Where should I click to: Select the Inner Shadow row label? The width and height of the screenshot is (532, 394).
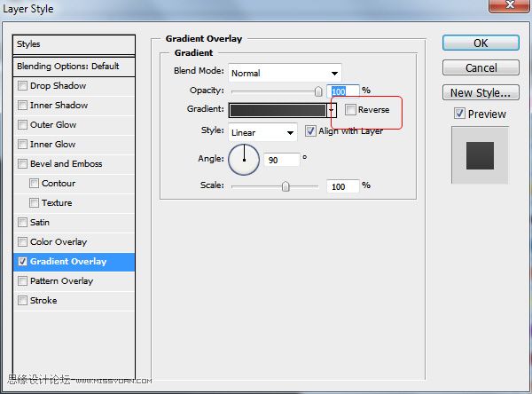click(59, 106)
